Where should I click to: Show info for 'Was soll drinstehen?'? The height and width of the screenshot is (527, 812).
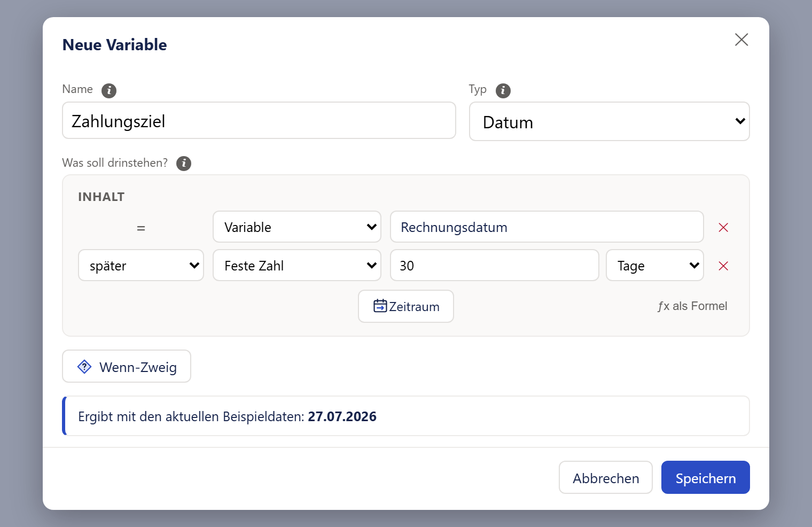point(184,163)
